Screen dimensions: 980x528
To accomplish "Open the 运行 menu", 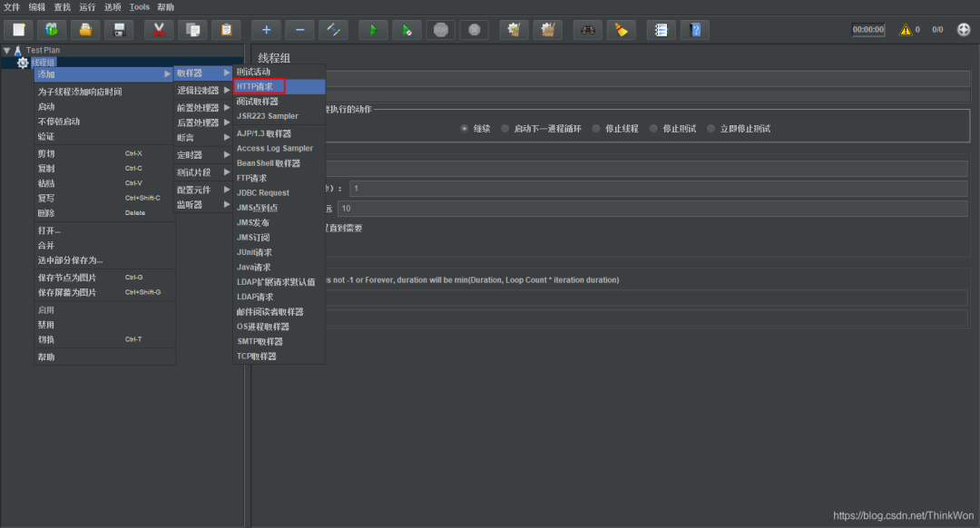I will tap(87, 7).
